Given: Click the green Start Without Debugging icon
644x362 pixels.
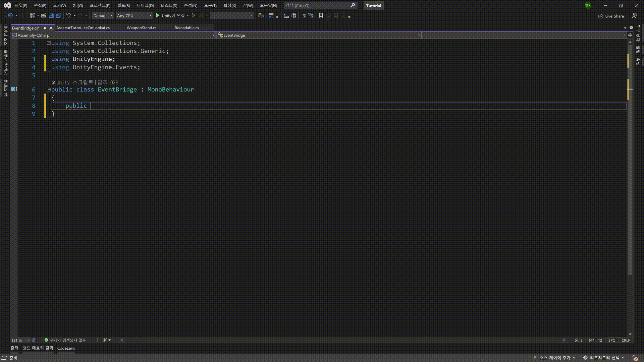Looking at the screenshot, I should coord(194,15).
